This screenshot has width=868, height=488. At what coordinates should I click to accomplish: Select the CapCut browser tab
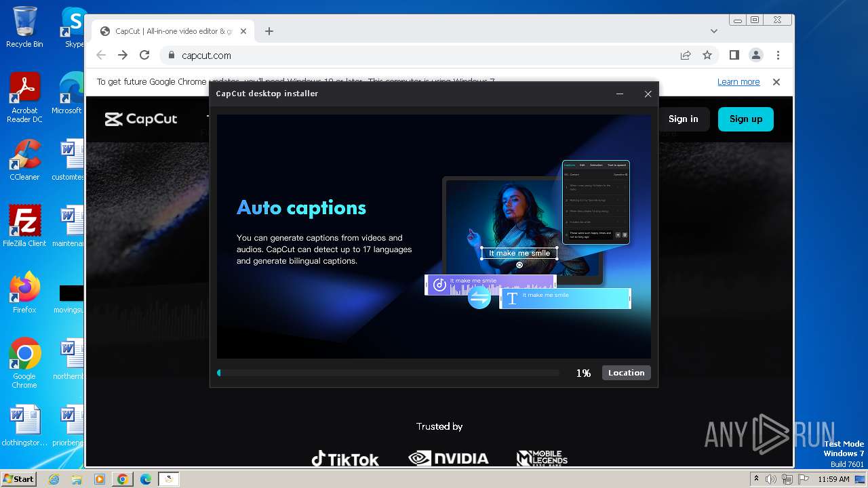174,31
